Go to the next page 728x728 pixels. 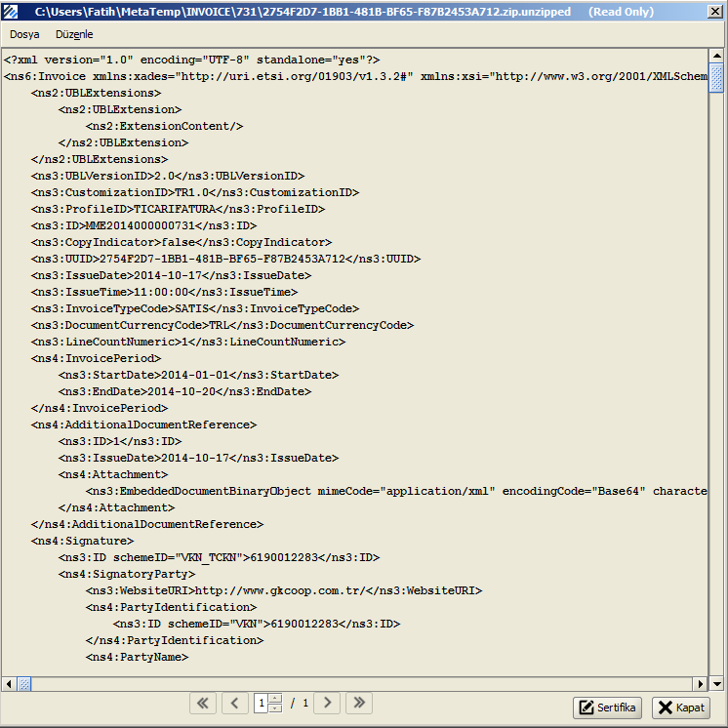tap(327, 703)
